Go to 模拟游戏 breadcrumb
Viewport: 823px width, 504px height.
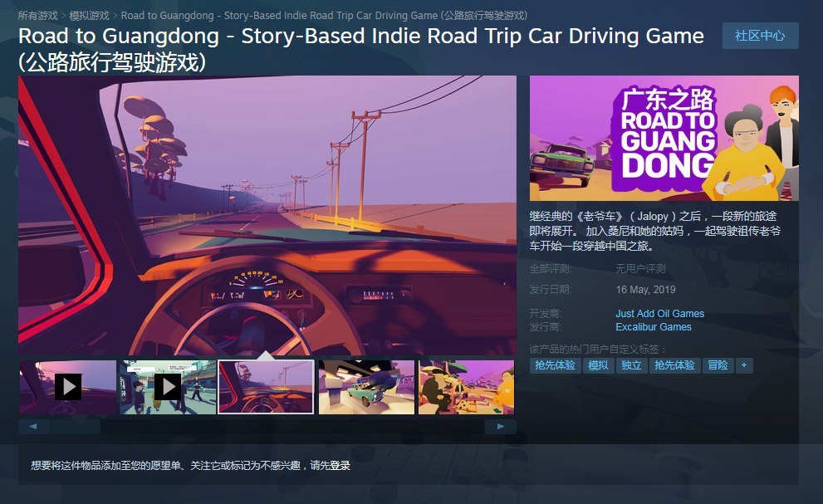(x=89, y=16)
